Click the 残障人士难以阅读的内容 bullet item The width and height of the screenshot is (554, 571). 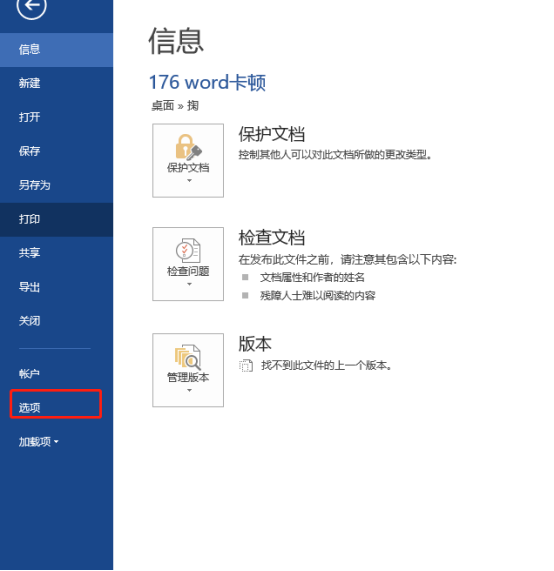pyautogui.click(x=318, y=295)
